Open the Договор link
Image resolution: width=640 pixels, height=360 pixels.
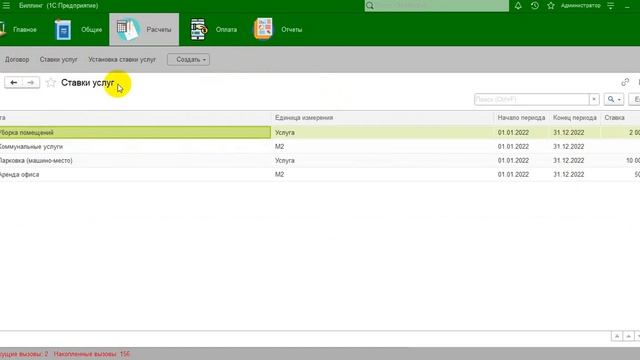17,60
